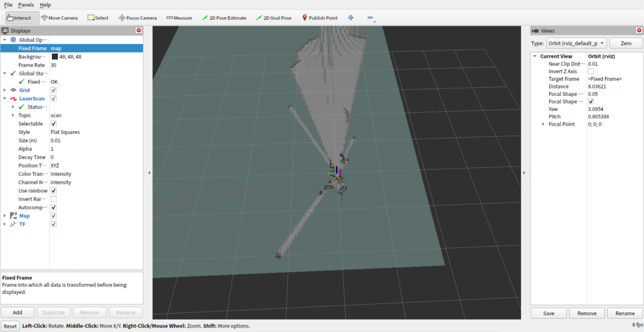Activate the Publish Point tool
Image resolution: width=644 pixels, height=332 pixels.
pyautogui.click(x=320, y=18)
